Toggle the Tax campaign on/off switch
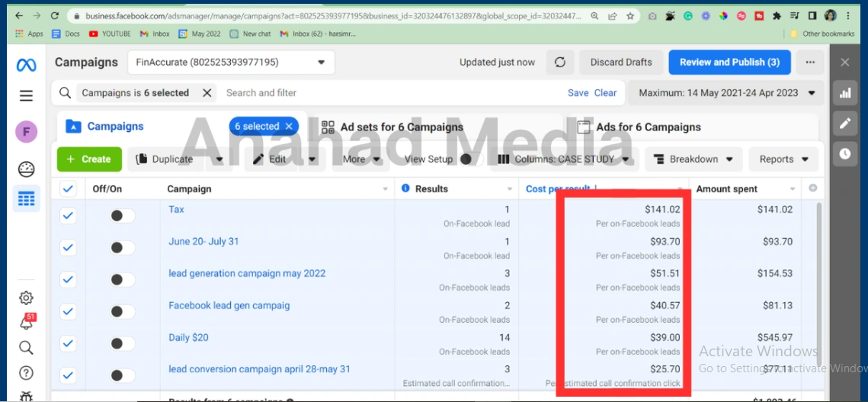Screen dimensions: 868x402 [x=122, y=216]
